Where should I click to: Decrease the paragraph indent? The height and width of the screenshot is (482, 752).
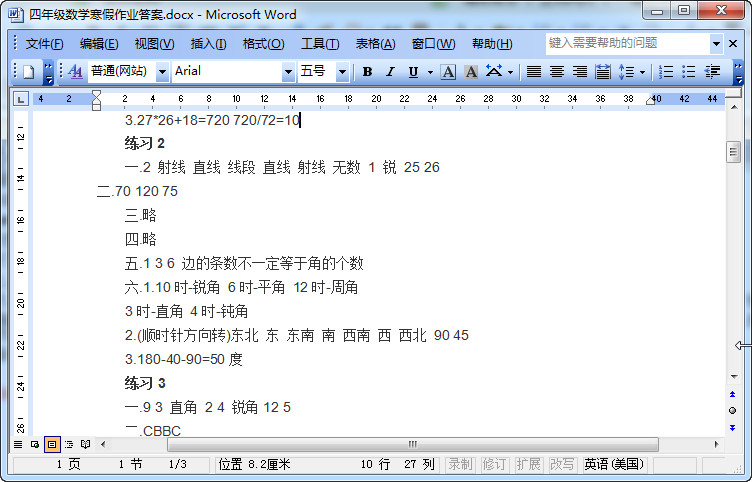pos(712,72)
